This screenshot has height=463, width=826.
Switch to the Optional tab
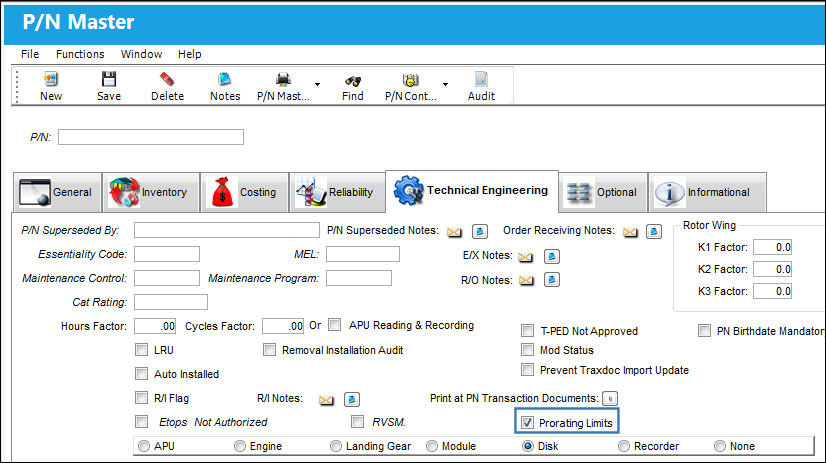pos(603,192)
